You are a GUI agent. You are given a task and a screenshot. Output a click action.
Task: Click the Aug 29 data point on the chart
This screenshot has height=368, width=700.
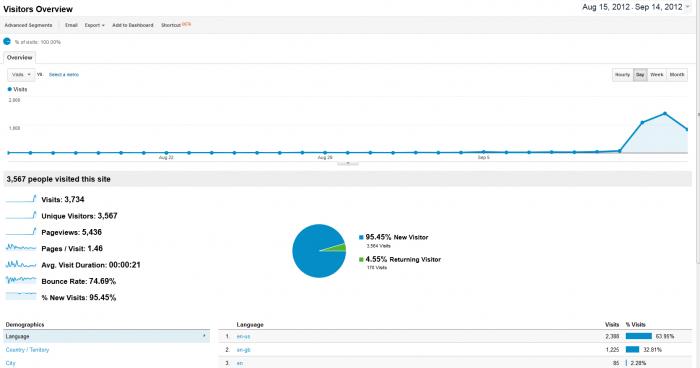[x=325, y=153]
